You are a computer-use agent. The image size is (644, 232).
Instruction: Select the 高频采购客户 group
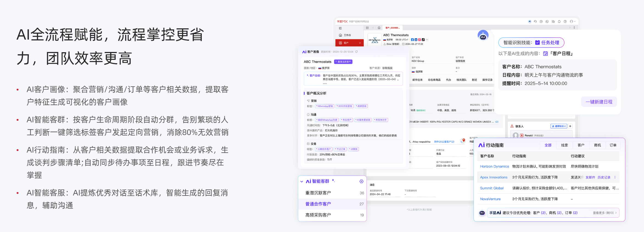[332, 215]
